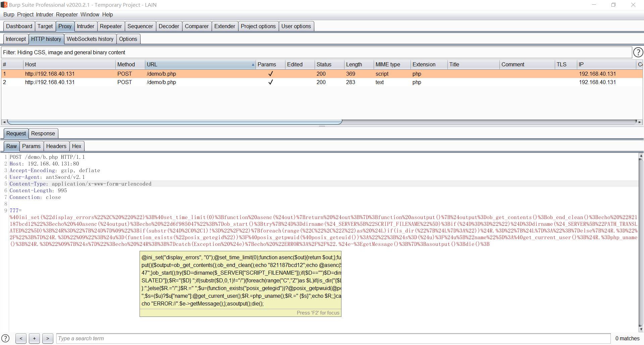The image size is (644, 345).
Task: Sort by the MIME type column header
Action: pyautogui.click(x=392, y=65)
